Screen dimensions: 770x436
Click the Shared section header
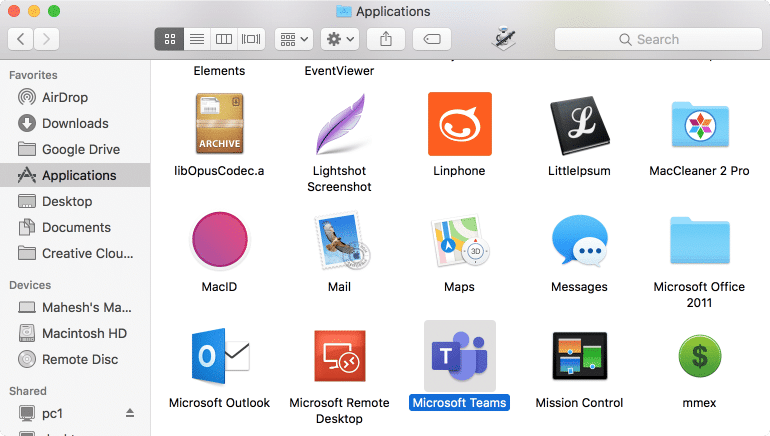tap(28, 391)
